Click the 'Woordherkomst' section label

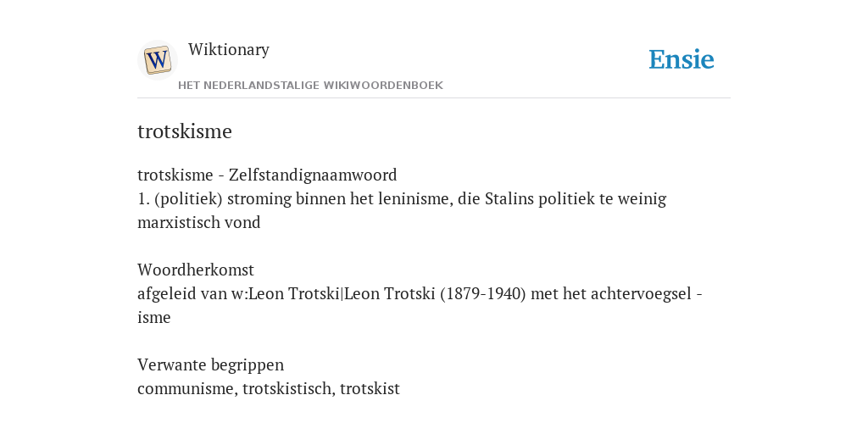pyautogui.click(x=196, y=270)
